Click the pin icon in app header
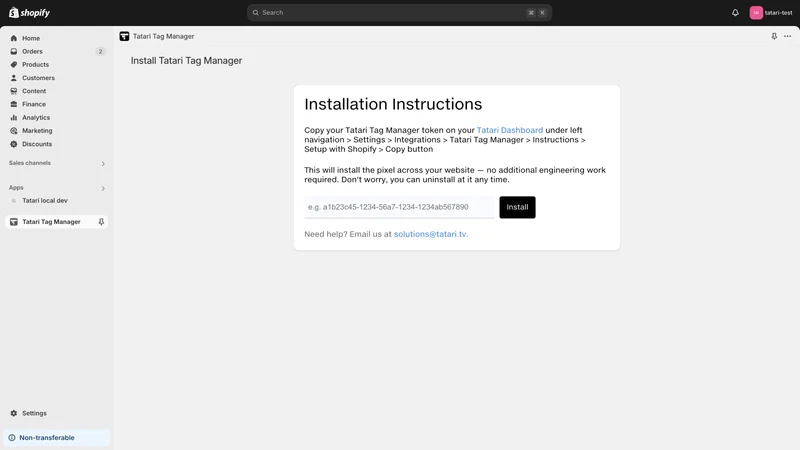 point(774,36)
